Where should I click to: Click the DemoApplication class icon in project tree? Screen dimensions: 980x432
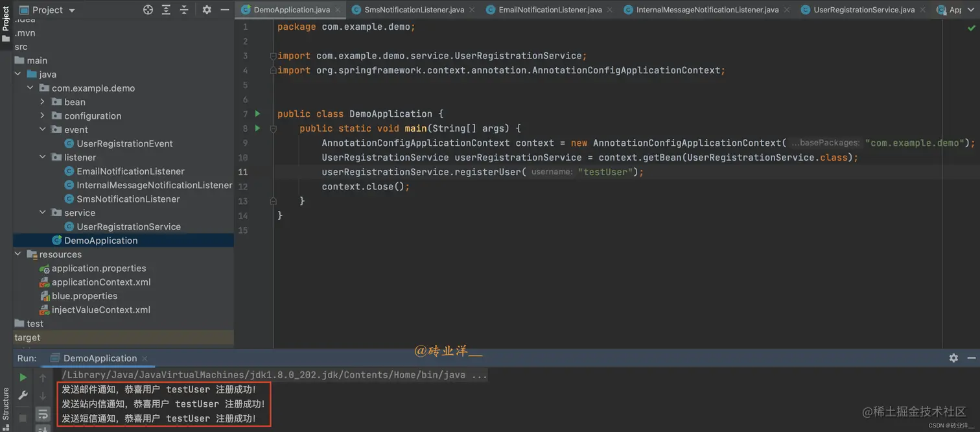point(56,240)
